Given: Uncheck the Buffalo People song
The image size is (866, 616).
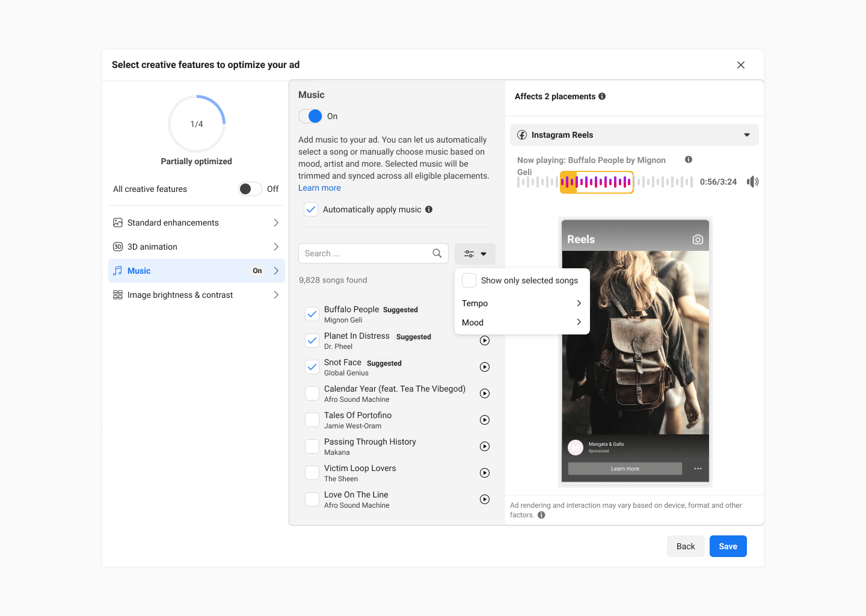Looking at the screenshot, I should [x=312, y=314].
